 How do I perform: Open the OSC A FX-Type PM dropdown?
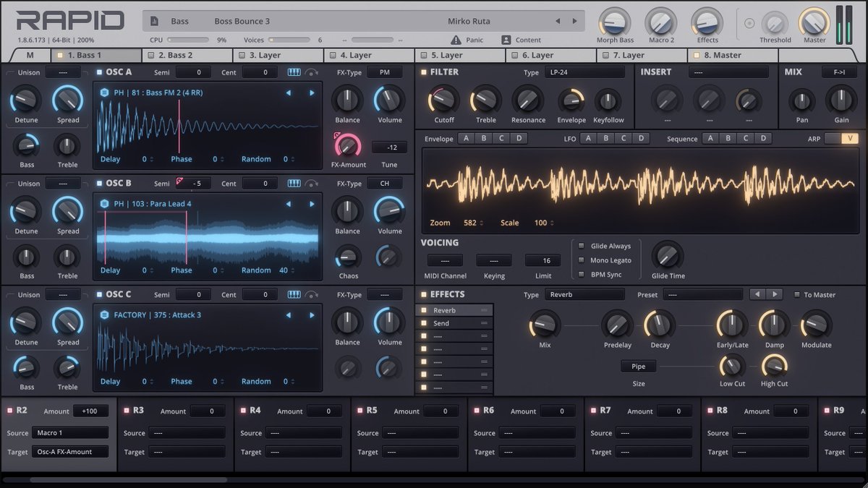385,72
